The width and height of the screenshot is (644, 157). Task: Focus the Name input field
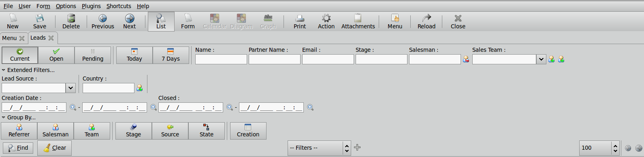pos(221,59)
